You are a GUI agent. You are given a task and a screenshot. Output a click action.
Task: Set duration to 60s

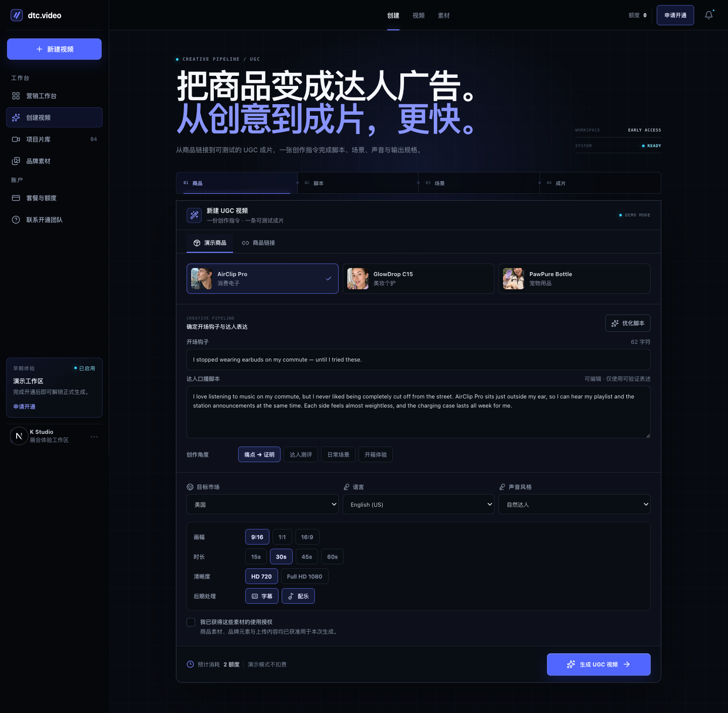click(x=333, y=557)
